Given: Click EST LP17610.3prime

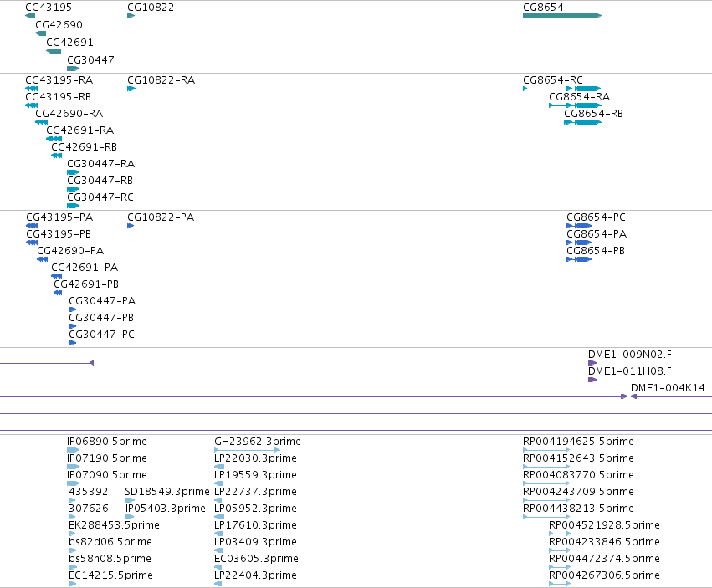Looking at the screenshot, I should point(256,525).
